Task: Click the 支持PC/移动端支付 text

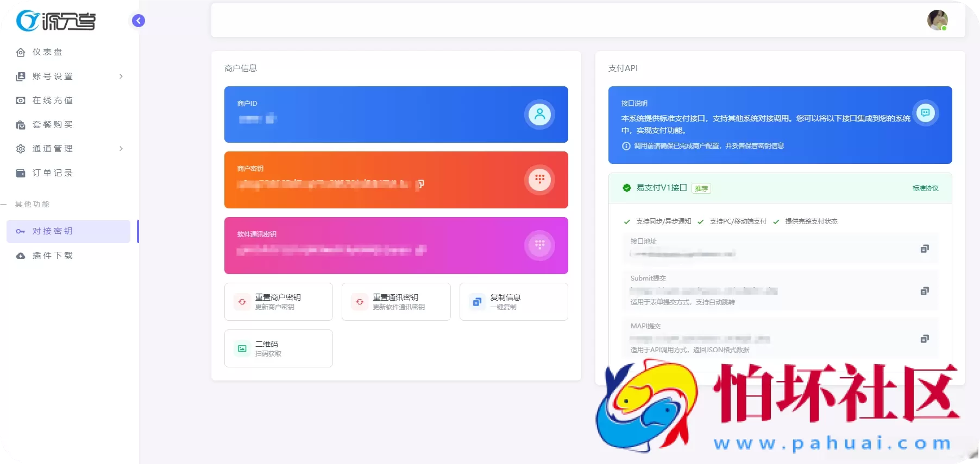Action: coord(738,221)
